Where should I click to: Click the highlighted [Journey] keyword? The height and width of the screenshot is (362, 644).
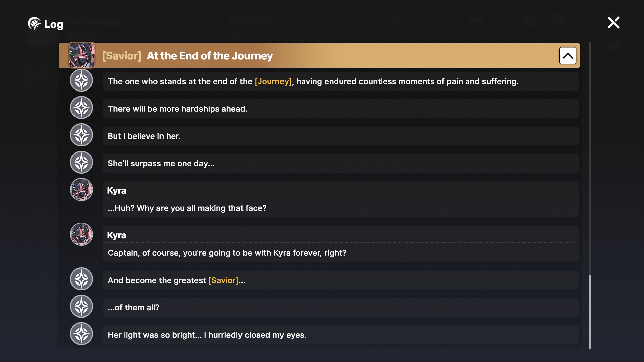(273, 81)
